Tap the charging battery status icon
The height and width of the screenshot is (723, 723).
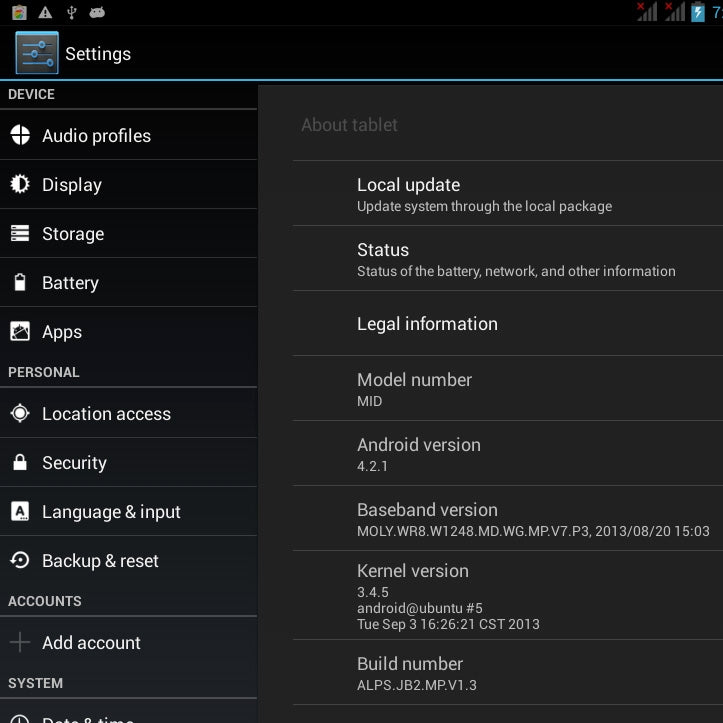pos(698,12)
